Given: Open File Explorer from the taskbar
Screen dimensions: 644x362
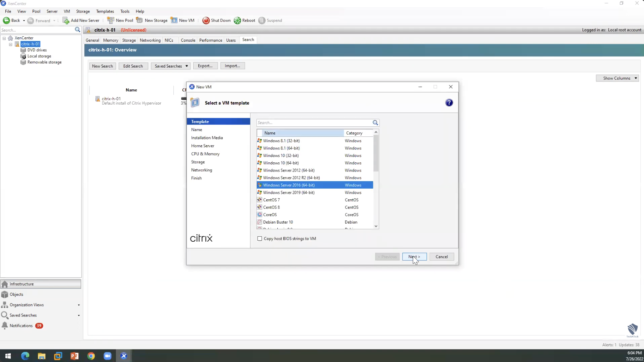Looking at the screenshot, I should [x=42, y=356].
